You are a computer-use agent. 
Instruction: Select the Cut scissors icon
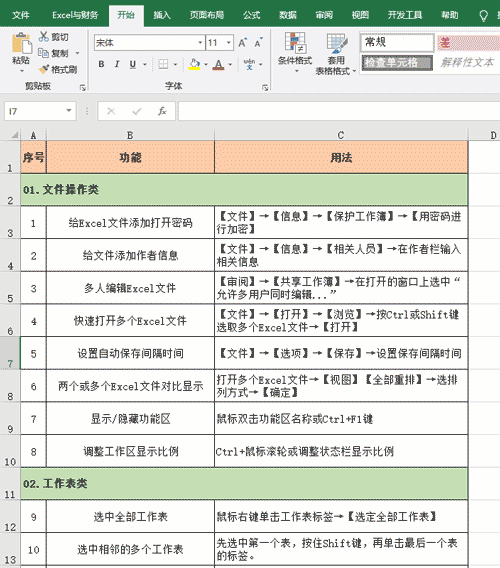[x=43, y=37]
